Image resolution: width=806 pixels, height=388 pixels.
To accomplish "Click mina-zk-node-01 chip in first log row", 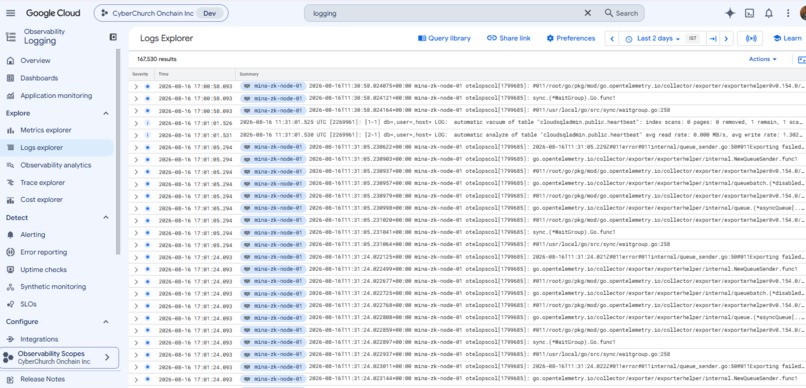I will 273,86.
